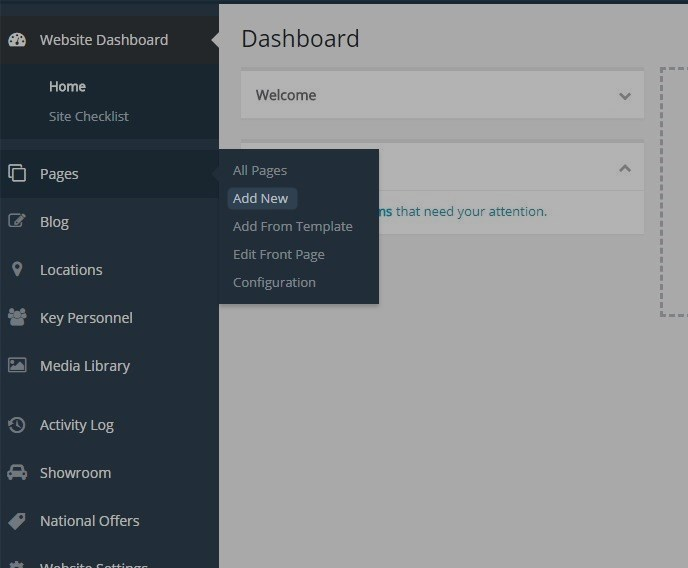Collapse the panel with the up chevron

[x=625, y=168]
